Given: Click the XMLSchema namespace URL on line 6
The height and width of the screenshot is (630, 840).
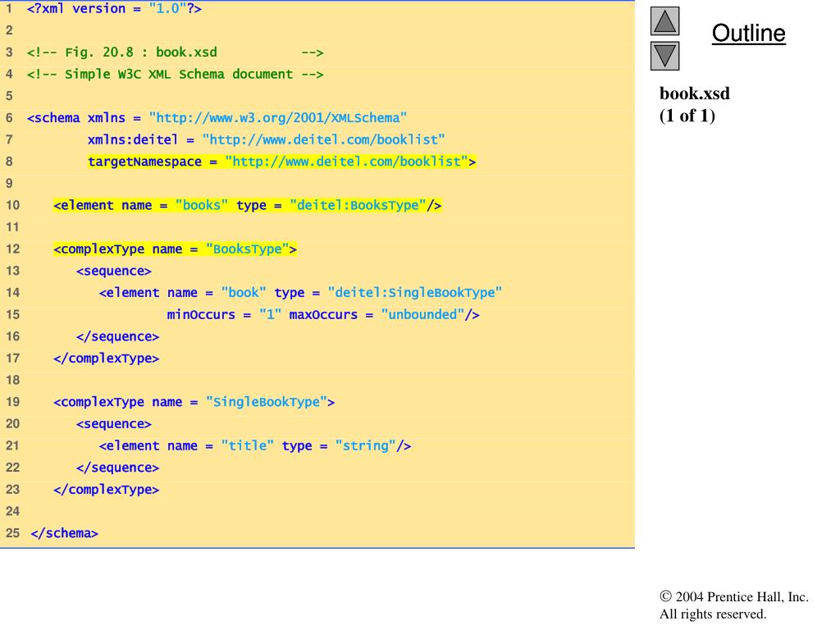Looking at the screenshot, I should click(278, 118).
